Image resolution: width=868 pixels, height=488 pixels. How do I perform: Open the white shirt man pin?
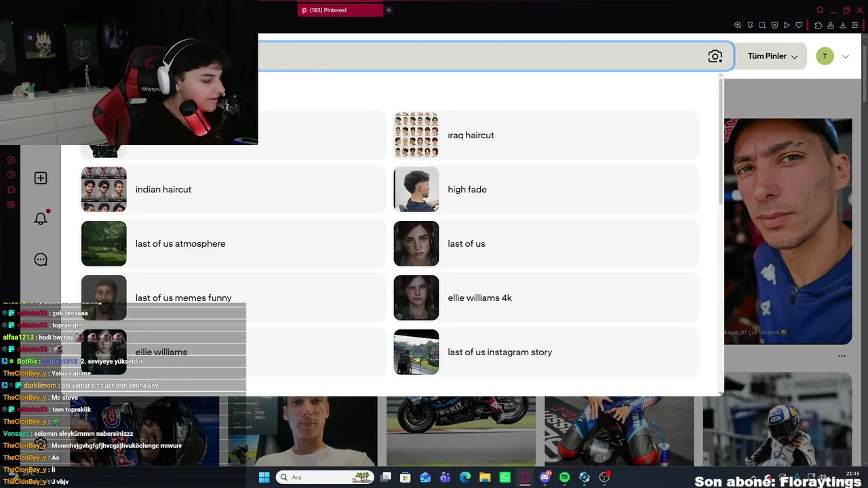pyautogui.click(x=302, y=431)
